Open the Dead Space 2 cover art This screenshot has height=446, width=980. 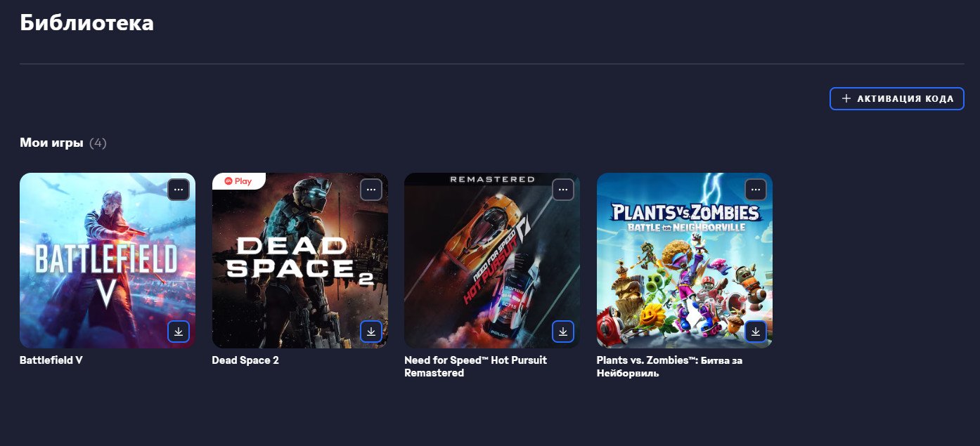[300, 261]
